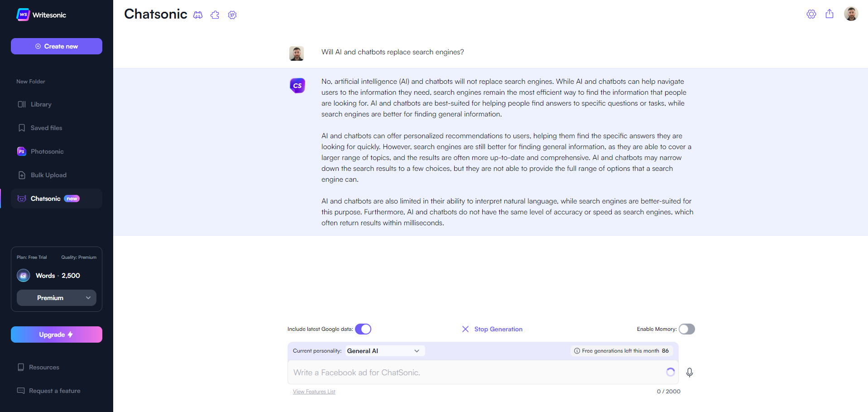The height and width of the screenshot is (412, 868).
Task: Open the user profile avatar menu
Action: [x=851, y=14]
